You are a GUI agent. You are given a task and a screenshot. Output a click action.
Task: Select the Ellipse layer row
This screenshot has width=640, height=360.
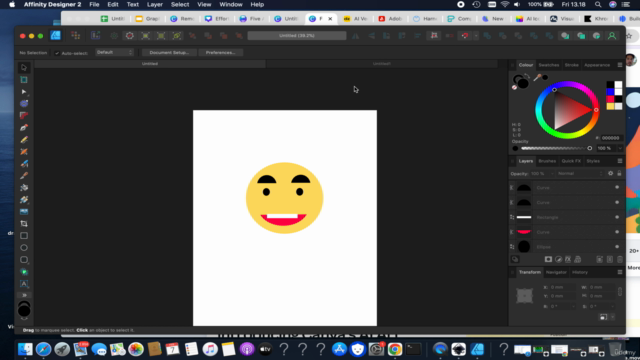(x=566, y=247)
